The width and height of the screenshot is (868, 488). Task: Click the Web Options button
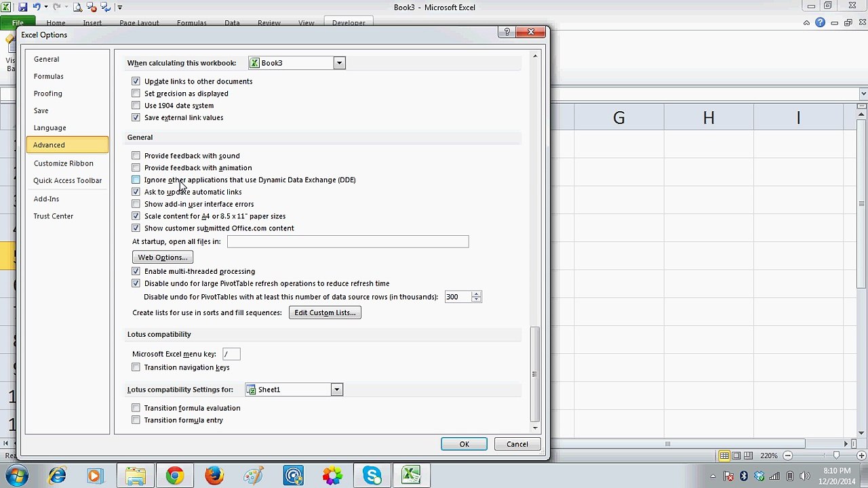(x=163, y=258)
